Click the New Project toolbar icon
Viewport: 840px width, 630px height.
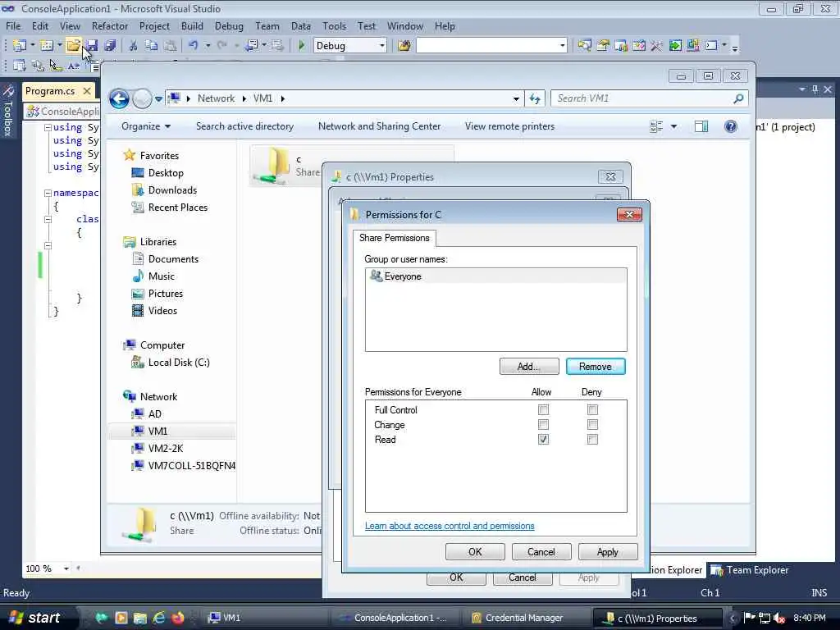20,46
